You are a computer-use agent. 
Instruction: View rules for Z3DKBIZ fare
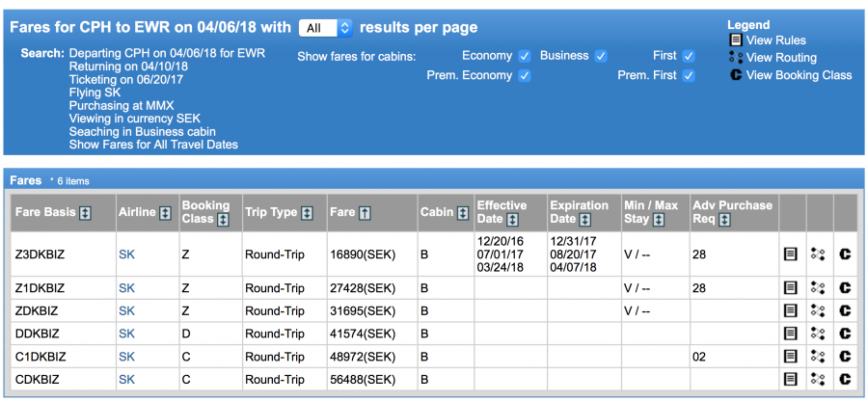tap(790, 254)
